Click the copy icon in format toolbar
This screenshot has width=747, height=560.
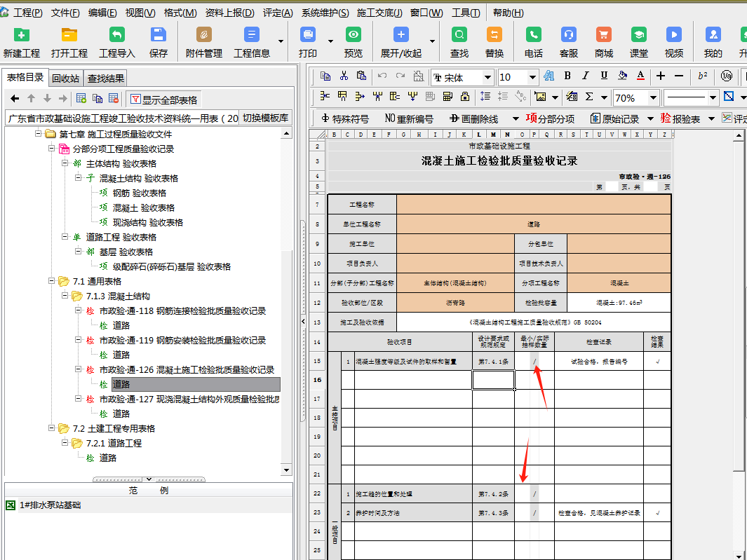click(326, 76)
